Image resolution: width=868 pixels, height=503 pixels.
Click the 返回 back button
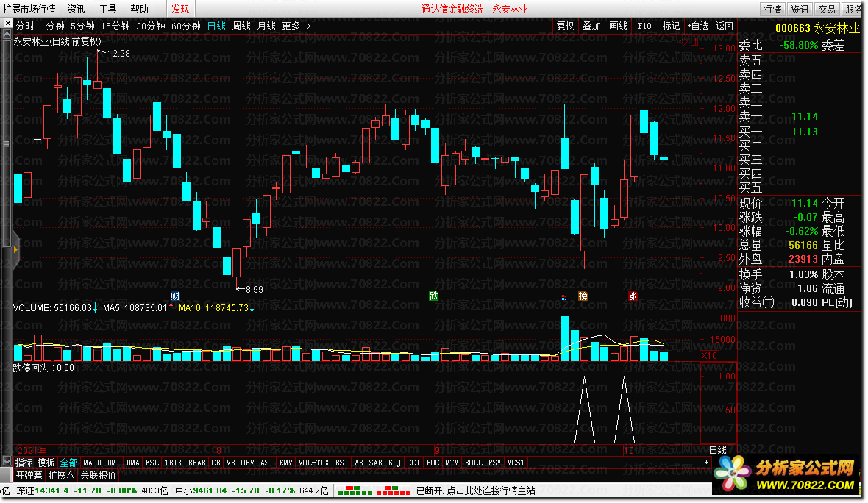coord(724,26)
